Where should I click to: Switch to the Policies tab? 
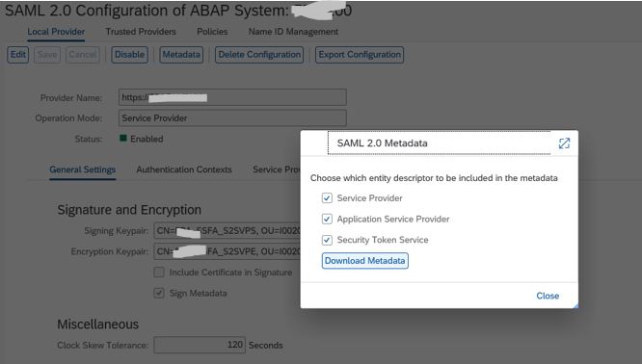point(212,32)
